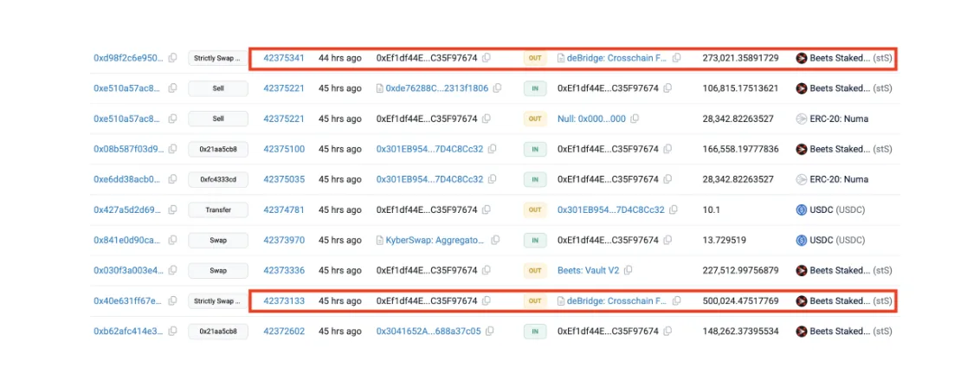Copy the KyberSwap Aggregator address
The image size is (980, 374).
(495, 240)
